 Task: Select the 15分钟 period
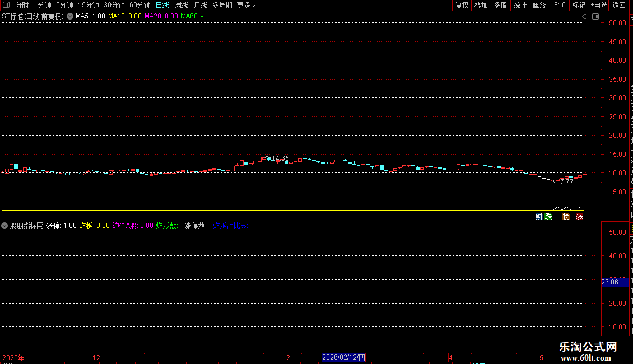tap(89, 5)
